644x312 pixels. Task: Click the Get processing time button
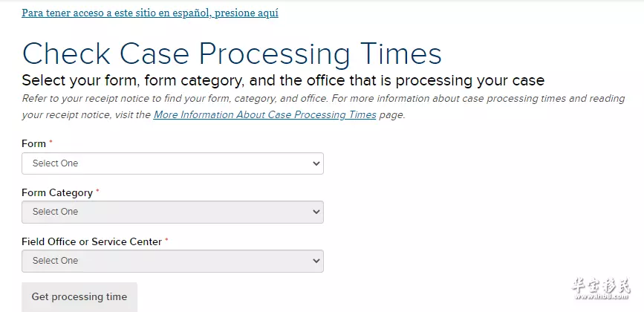click(x=79, y=297)
